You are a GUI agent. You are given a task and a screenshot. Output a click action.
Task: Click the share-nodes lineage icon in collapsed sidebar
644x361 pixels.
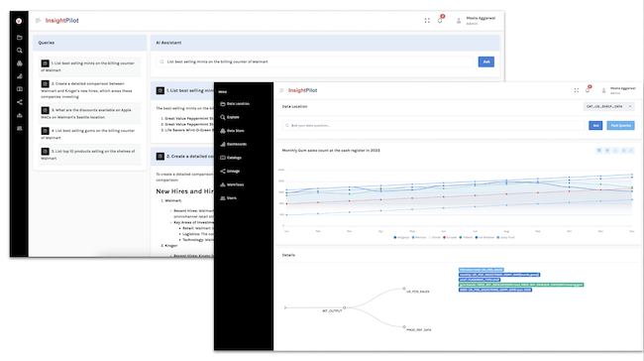tap(19, 102)
